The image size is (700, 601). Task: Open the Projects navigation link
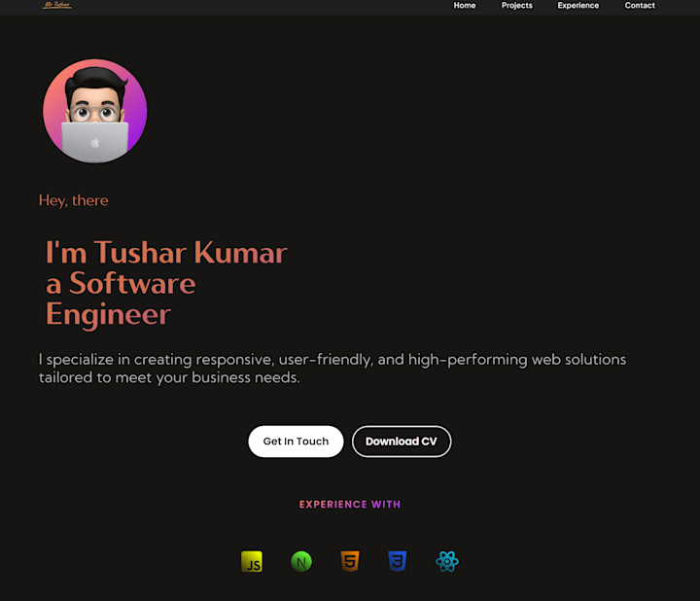pos(516,6)
